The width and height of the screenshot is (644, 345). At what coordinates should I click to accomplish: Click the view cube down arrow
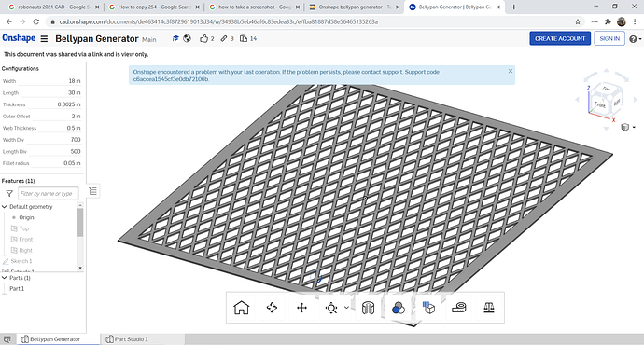click(x=606, y=129)
